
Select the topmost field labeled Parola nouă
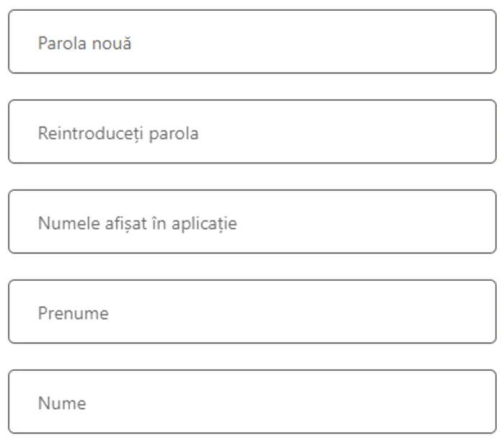(252, 42)
